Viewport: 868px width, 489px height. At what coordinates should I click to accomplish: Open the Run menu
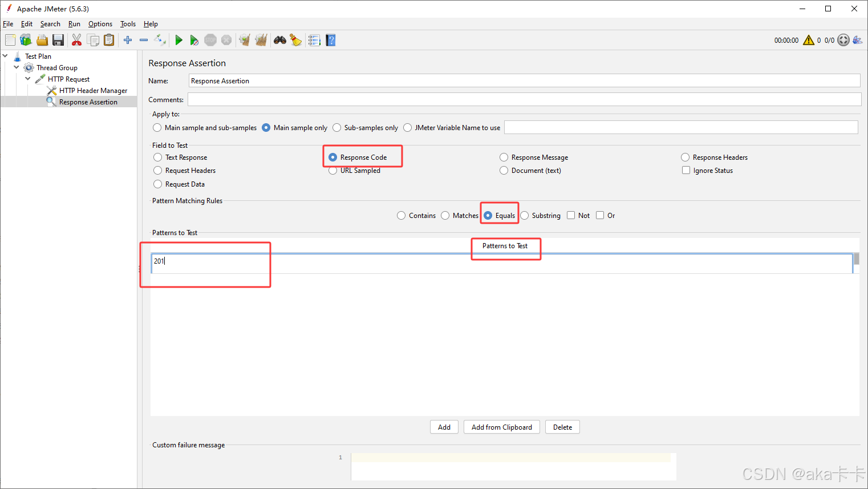74,24
